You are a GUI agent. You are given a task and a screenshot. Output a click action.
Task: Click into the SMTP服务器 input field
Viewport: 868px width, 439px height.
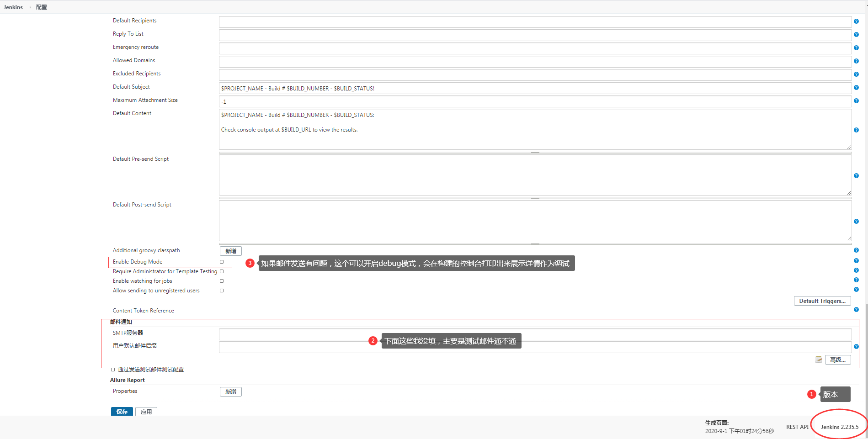pos(535,334)
